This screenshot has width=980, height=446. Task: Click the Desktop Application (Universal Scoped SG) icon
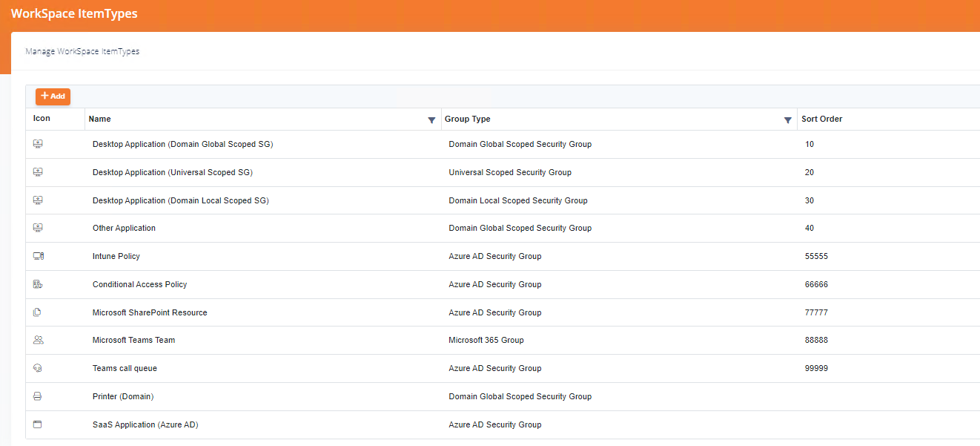(x=38, y=172)
